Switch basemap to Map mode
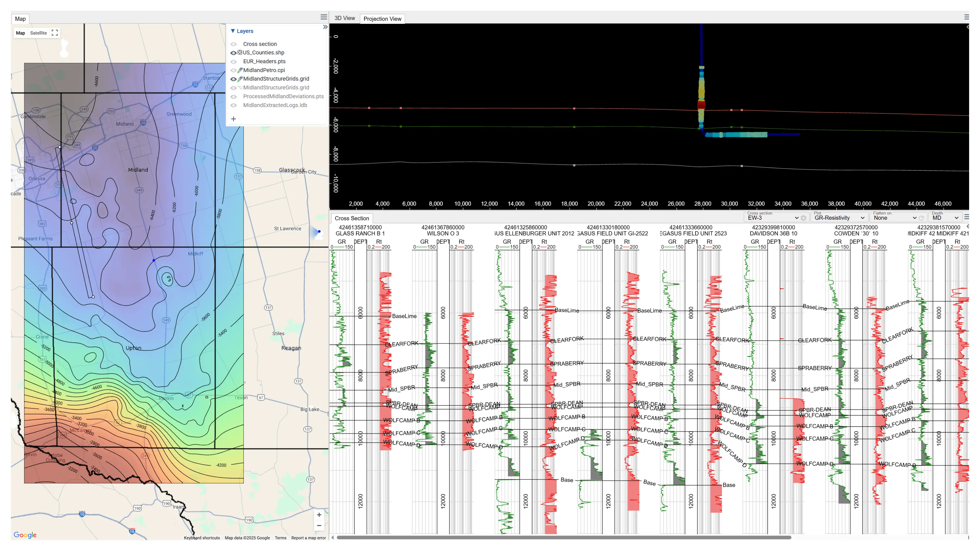 20,33
